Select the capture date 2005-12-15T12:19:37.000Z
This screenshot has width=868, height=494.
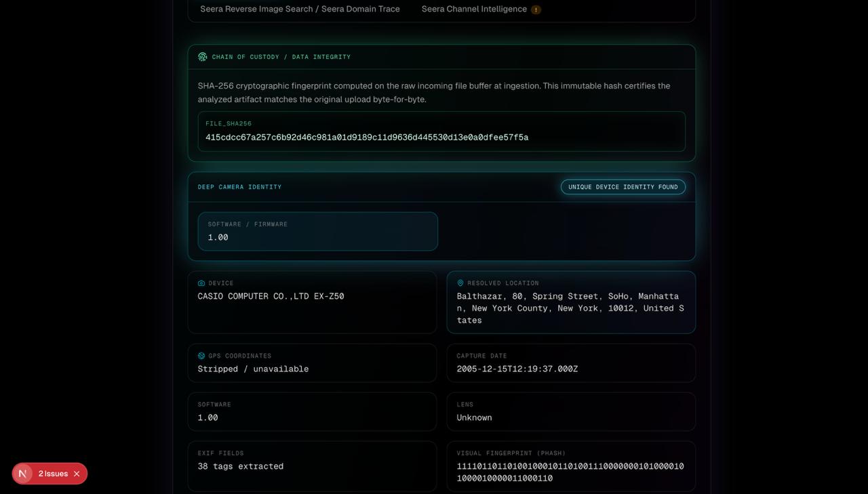coord(517,369)
